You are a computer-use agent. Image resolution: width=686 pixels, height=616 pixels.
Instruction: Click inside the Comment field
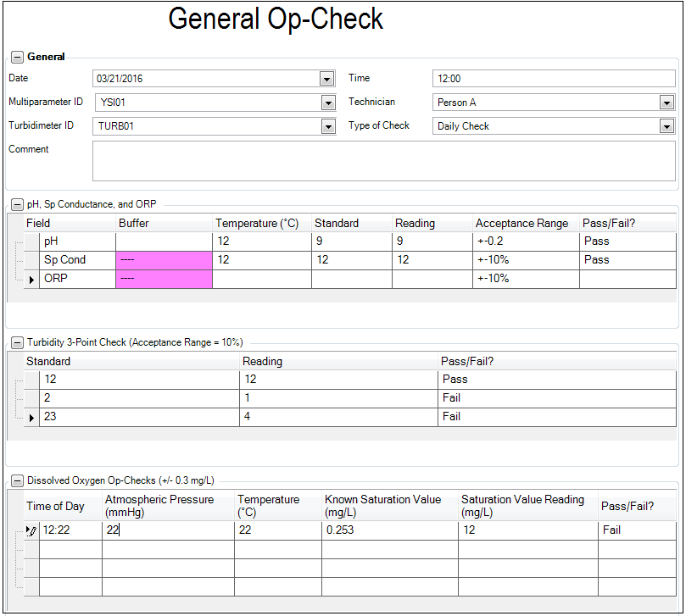(x=382, y=161)
